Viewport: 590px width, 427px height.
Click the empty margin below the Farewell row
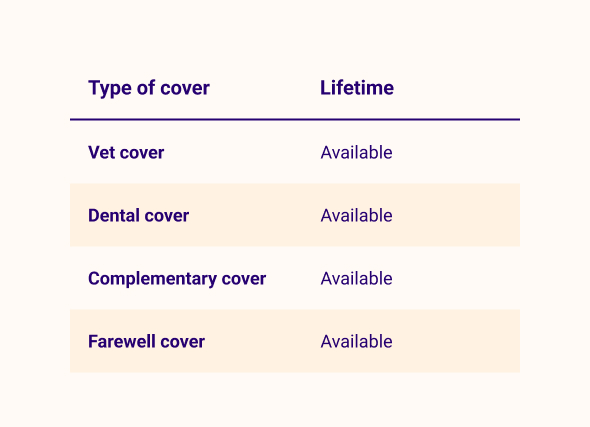tap(295, 400)
